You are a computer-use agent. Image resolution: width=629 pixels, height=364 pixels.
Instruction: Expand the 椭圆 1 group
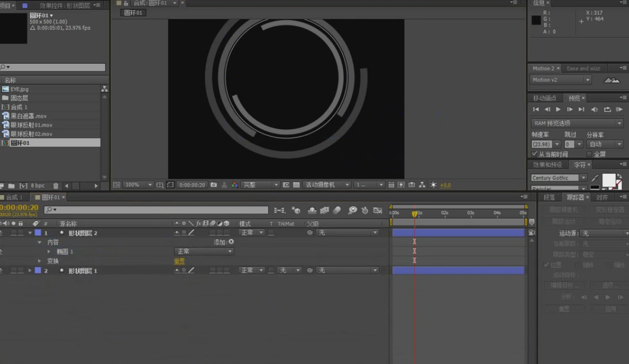(49, 252)
